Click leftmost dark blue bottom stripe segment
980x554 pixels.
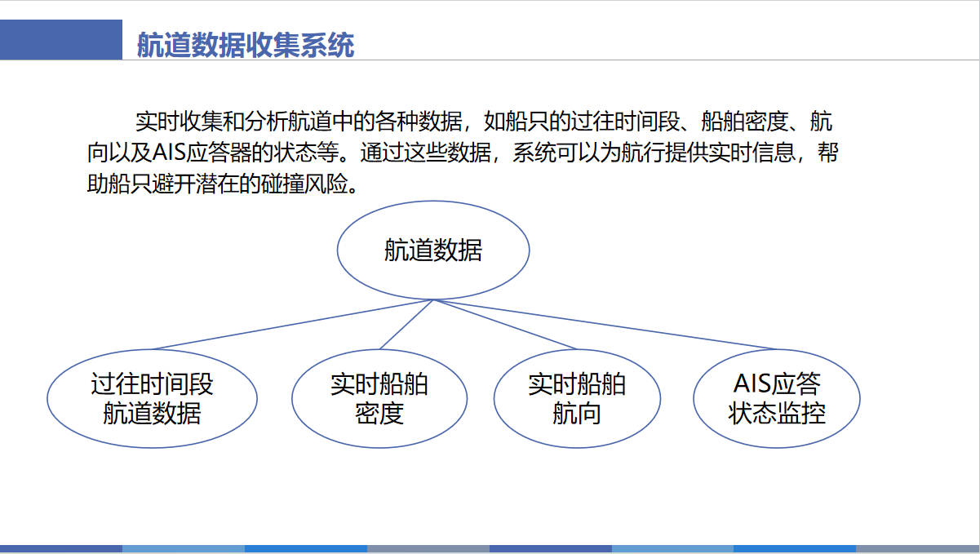click(x=61, y=549)
